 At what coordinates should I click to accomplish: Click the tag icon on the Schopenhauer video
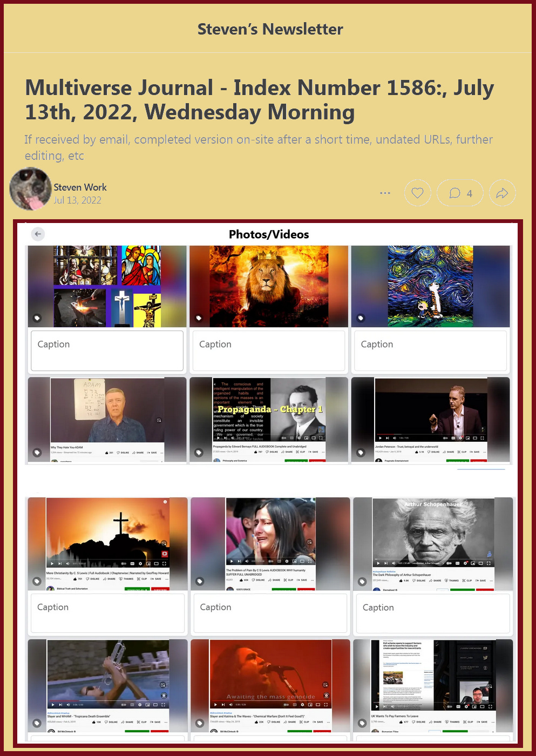(x=362, y=582)
